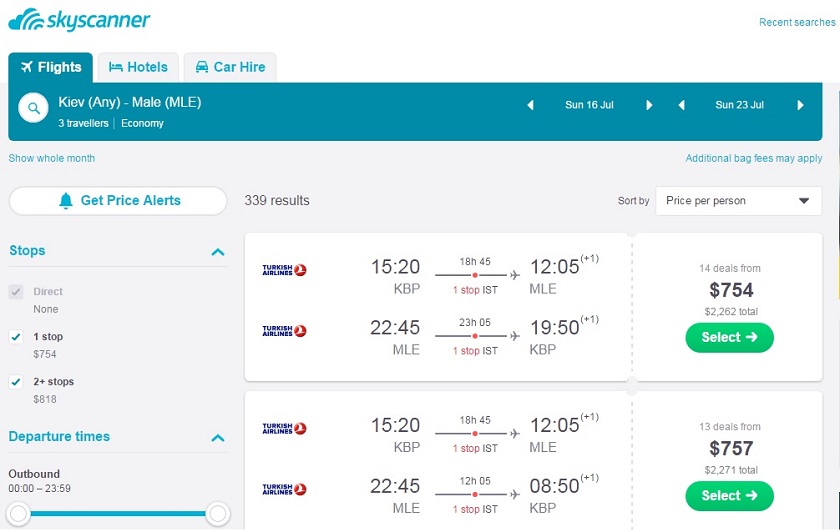Select the $754 flight deal
Image resolution: width=840 pixels, height=532 pixels.
pyautogui.click(x=729, y=338)
